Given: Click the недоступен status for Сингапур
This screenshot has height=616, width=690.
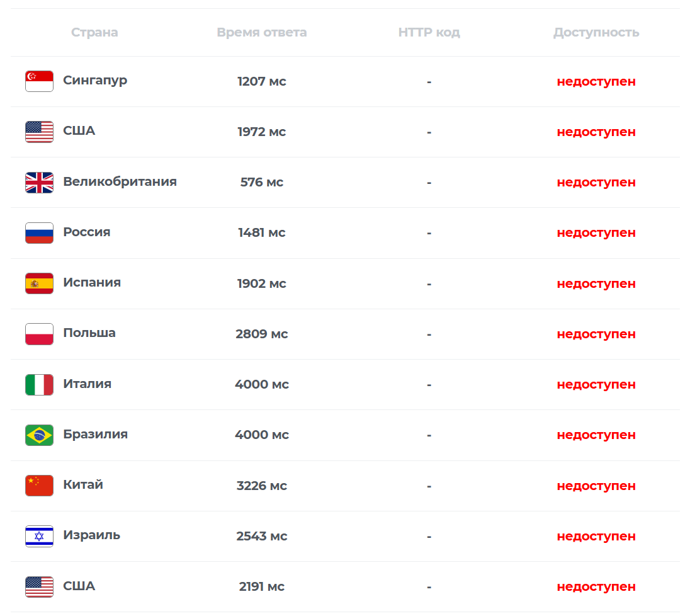Looking at the screenshot, I should pos(596,81).
